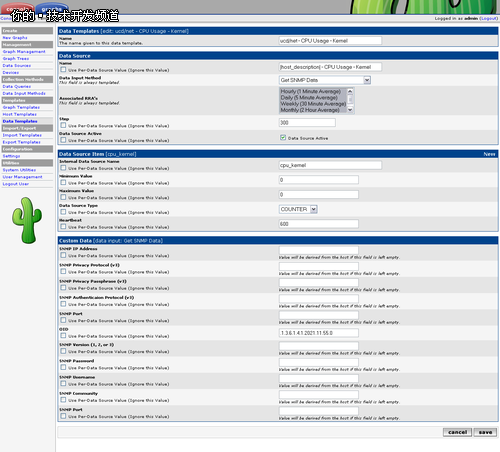Click the Minimum Value input field
The width and height of the screenshot is (500, 452).
tap(319, 180)
